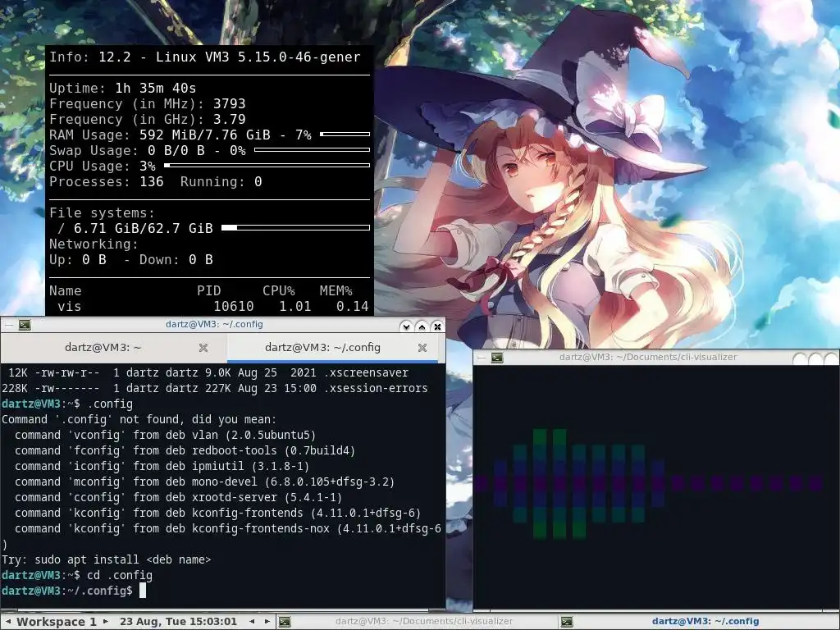The height and width of the screenshot is (630, 840).
Task: Cycle to the previous window with the taskbar arrow
Action: coord(252,622)
